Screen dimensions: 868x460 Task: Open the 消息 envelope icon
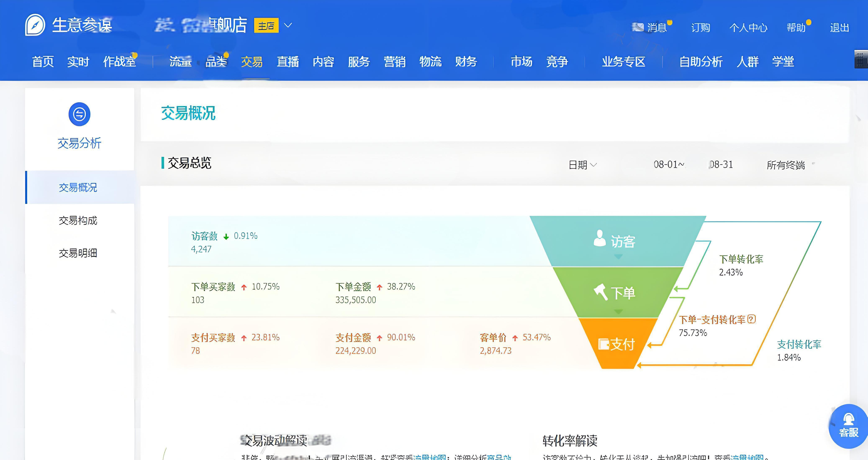coord(638,27)
